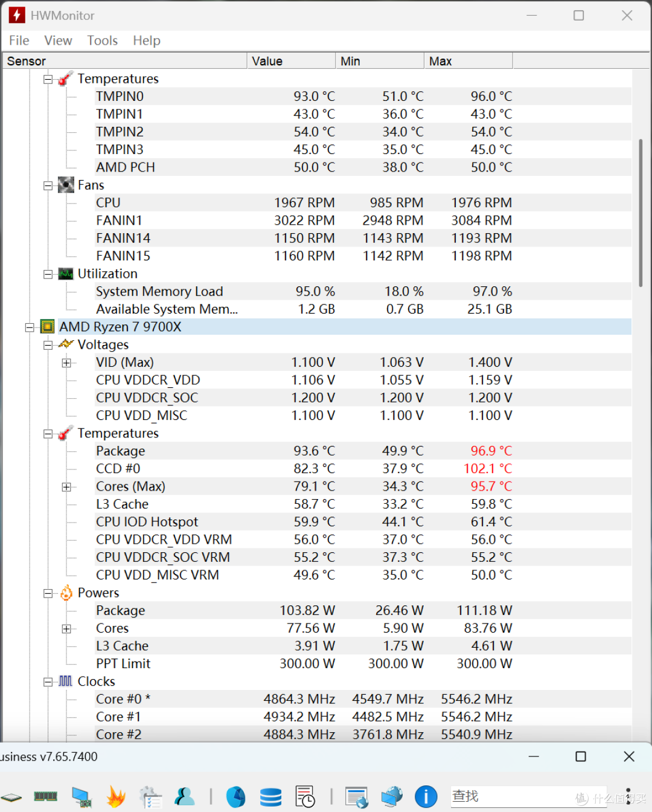The image size is (652, 812).
Task: Click the Value column header
Action: [x=291, y=61]
